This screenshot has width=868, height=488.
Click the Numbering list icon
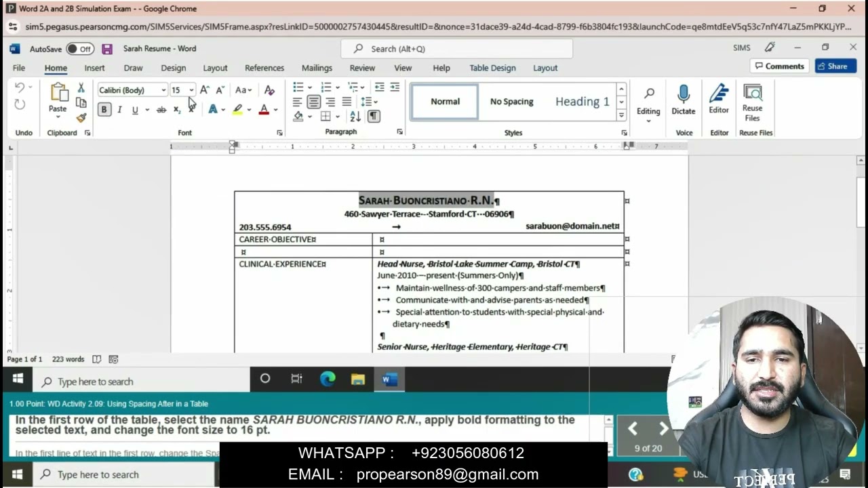pos(326,87)
